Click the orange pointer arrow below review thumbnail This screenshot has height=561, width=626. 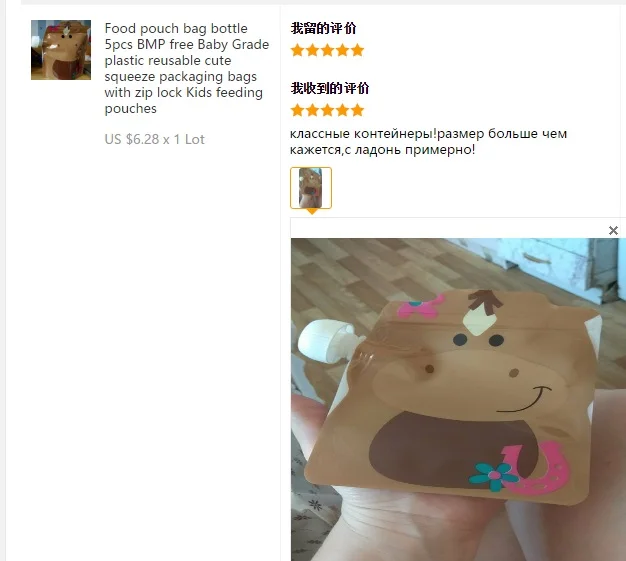pyautogui.click(x=312, y=211)
